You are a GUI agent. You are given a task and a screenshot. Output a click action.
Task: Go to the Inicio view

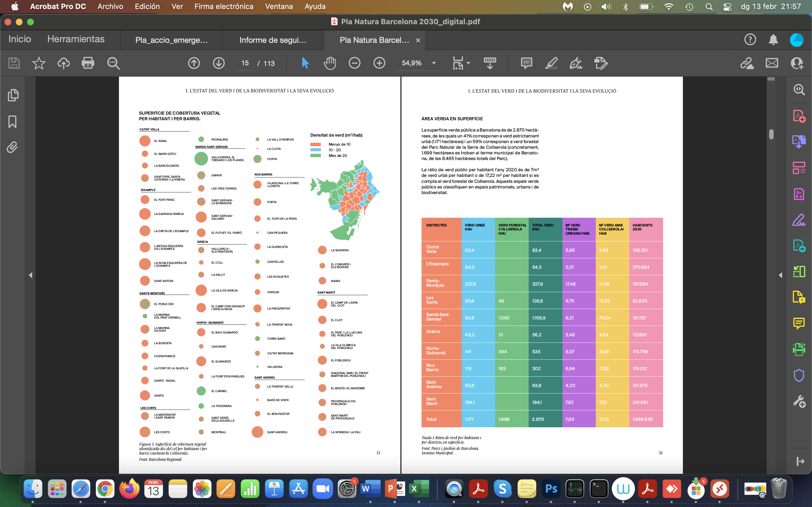19,39
